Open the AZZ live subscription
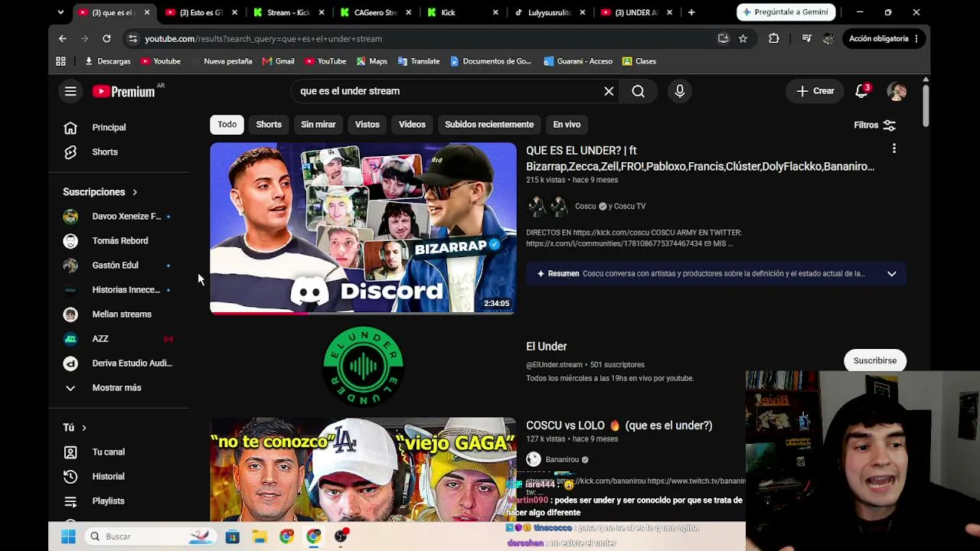 click(x=117, y=339)
